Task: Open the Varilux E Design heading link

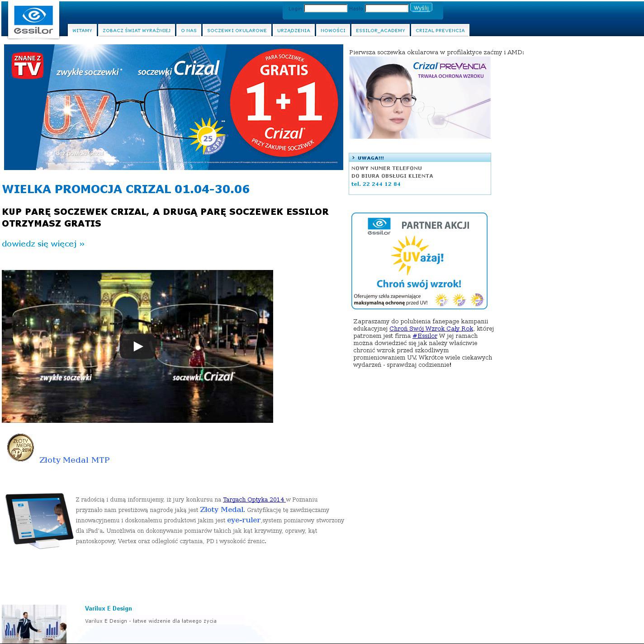Action: pyautogui.click(x=109, y=609)
